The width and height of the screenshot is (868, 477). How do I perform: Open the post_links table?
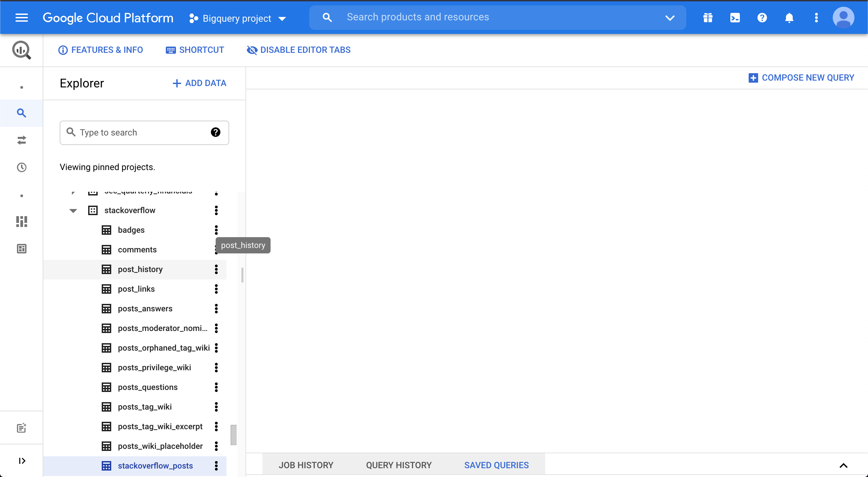coord(136,289)
